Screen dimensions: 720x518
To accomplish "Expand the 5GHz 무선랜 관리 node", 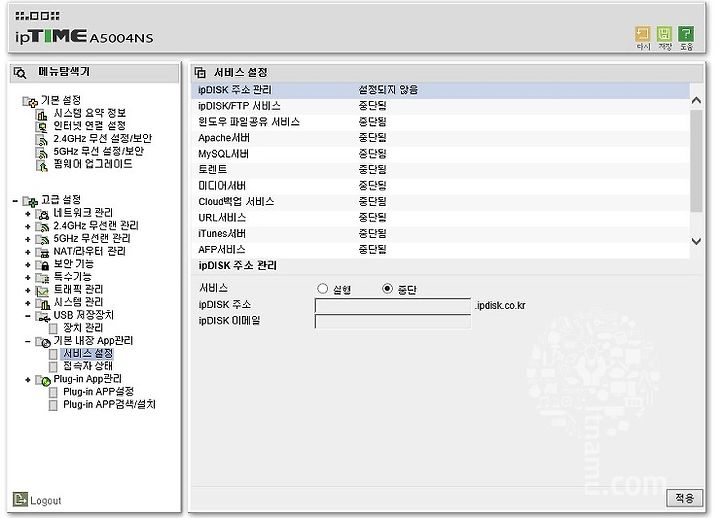I will point(28,240).
